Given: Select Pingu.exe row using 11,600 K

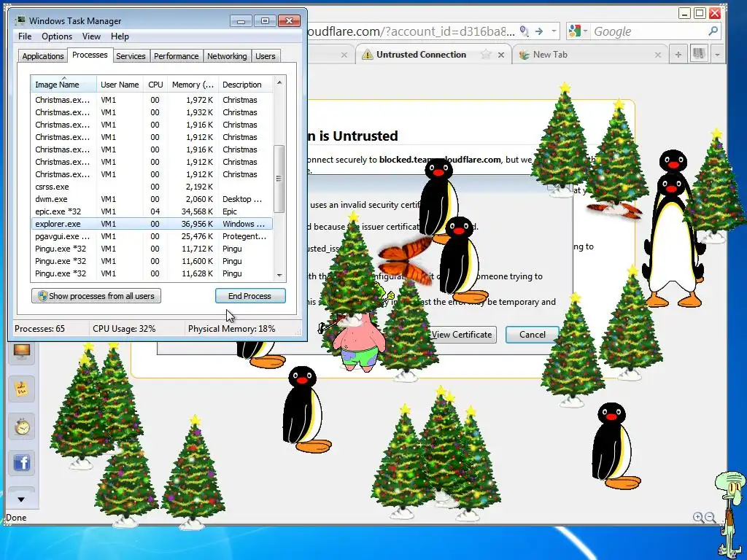Looking at the screenshot, I should (x=152, y=261).
